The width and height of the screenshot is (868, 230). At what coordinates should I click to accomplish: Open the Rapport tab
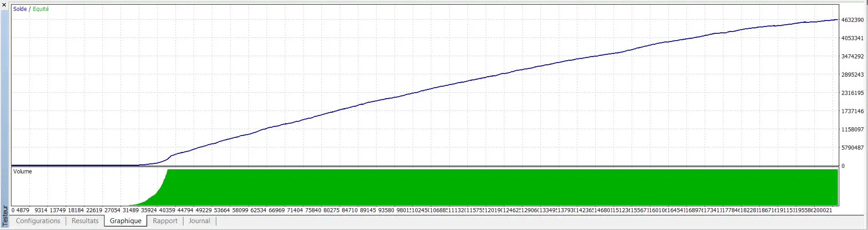coord(165,221)
